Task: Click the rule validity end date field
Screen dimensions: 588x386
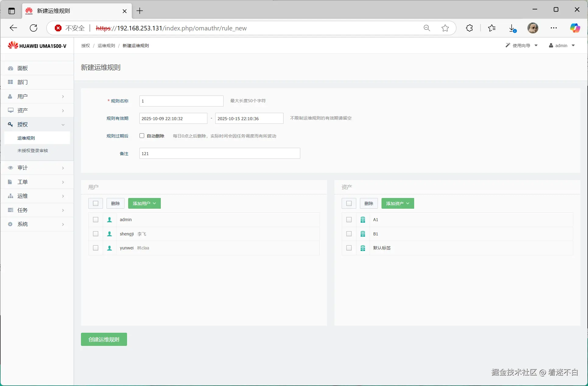Action: pos(249,119)
